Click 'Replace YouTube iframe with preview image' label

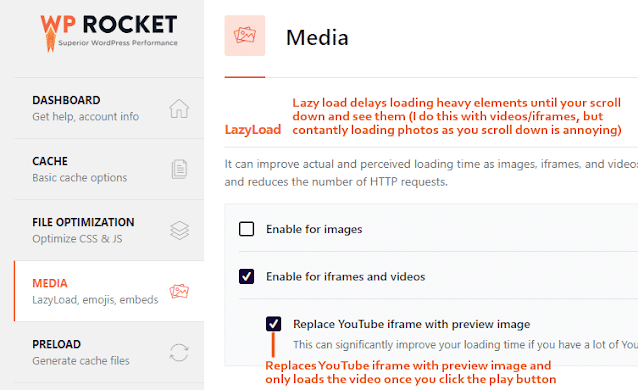411,324
